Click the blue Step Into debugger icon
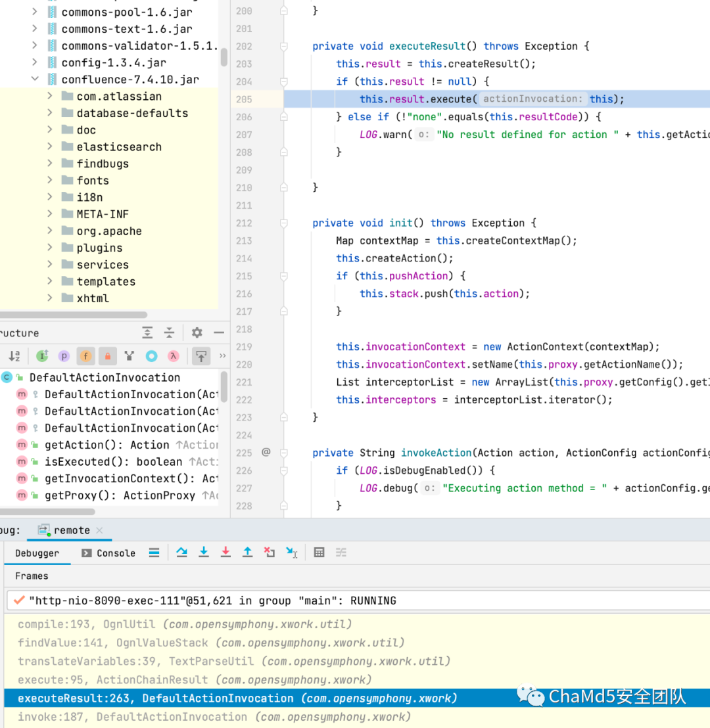710x728 pixels. click(204, 552)
